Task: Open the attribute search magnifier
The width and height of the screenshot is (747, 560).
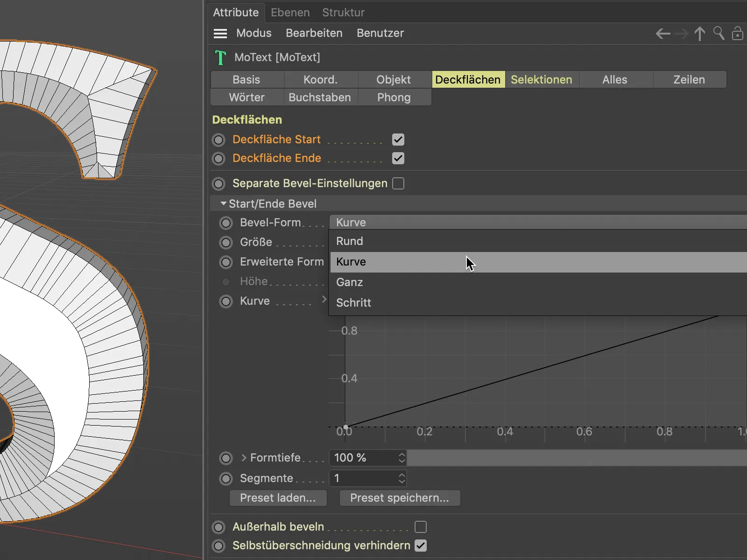Action: click(x=719, y=33)
